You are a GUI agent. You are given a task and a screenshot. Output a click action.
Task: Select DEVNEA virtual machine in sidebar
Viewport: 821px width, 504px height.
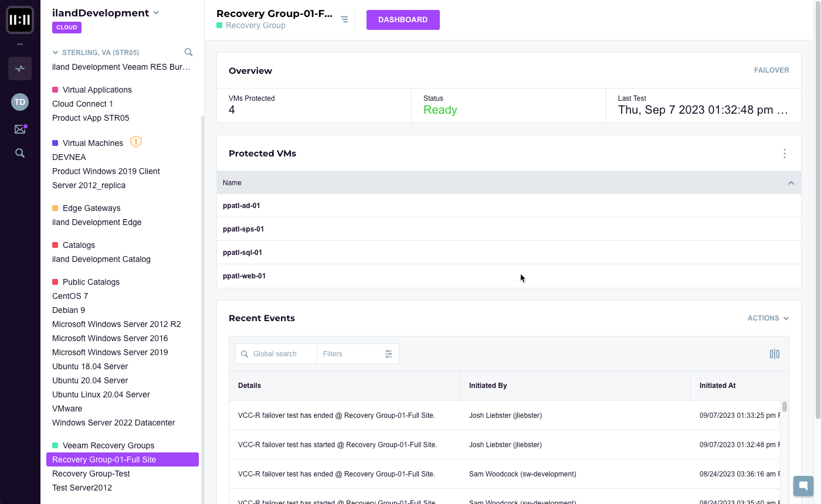69,157
